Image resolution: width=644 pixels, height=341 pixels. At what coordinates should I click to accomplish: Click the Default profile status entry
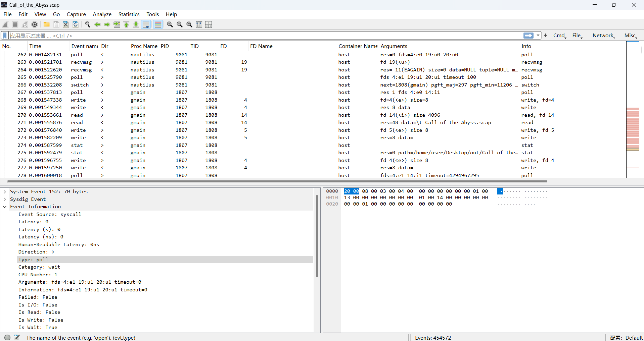point(627,338)
